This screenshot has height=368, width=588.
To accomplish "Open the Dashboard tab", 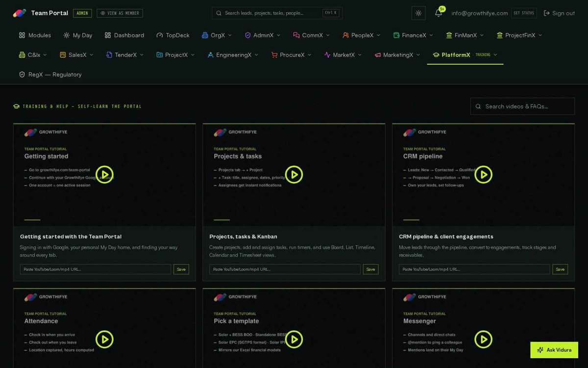I will pyautogui.click(x=124, y=35).
